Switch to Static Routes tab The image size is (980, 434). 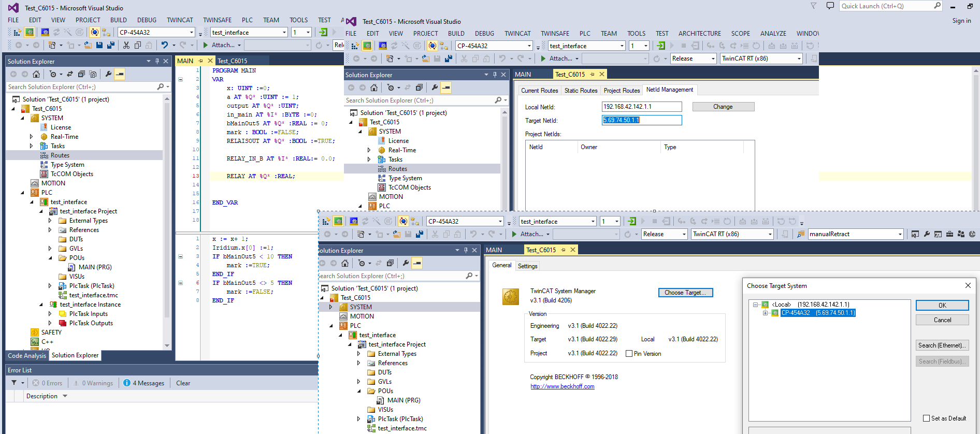tap(581, 91)
